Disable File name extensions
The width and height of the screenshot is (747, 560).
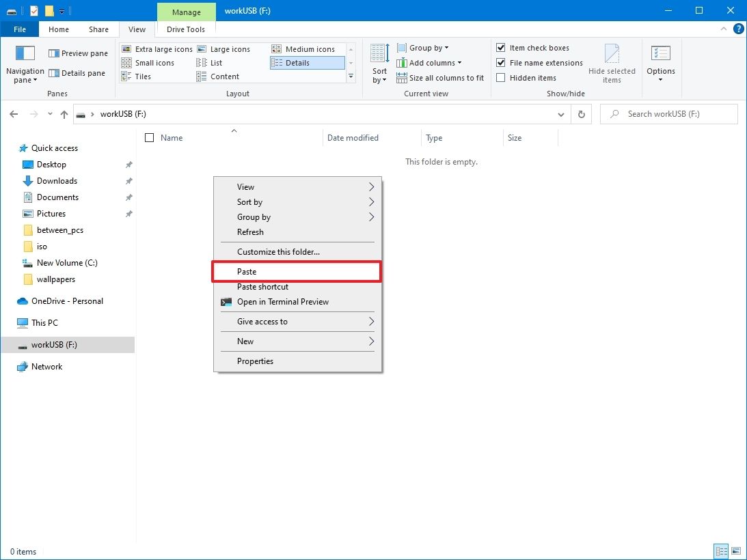(x=501, y=62)
